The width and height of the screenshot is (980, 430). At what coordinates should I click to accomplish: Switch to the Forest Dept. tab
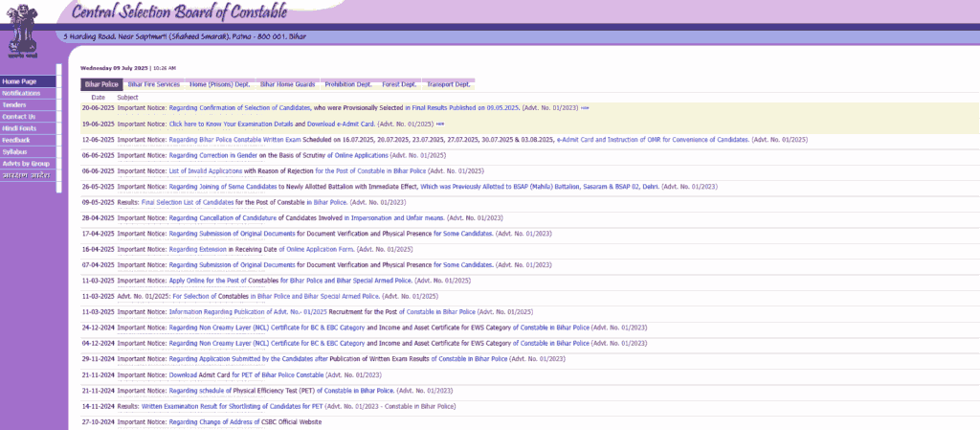pyautogui.click(x=399, y=84)
